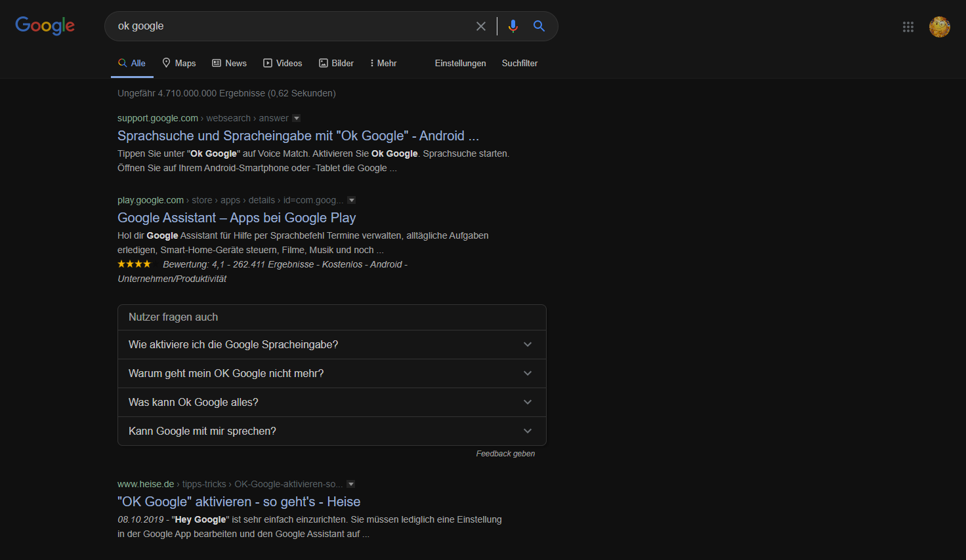Switch to the Maps tab

pos(179,64)
